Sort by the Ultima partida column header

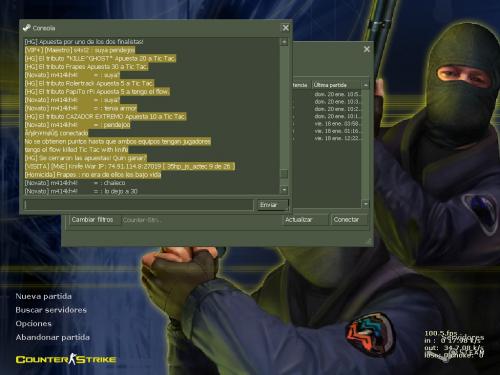pyautogui.click(x=337, y=85)
